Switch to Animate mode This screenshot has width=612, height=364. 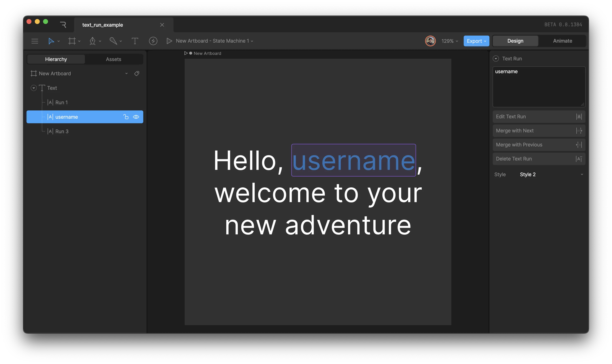click(x=562, y=41)
